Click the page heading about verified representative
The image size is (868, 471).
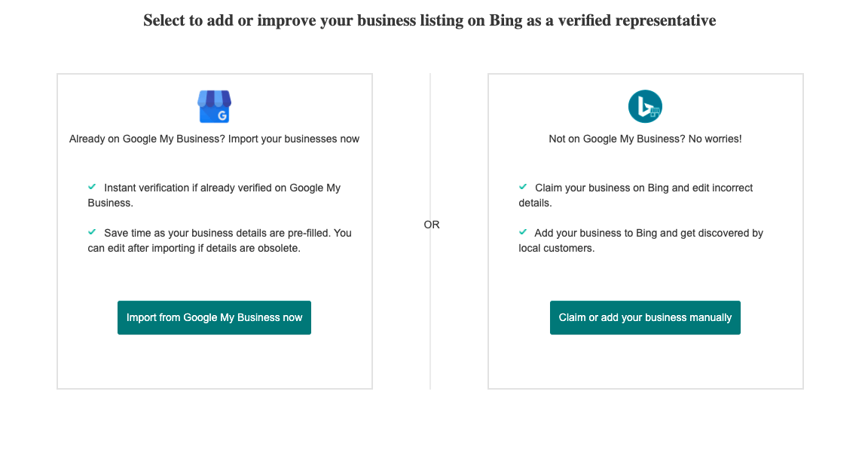coord(429,20)
